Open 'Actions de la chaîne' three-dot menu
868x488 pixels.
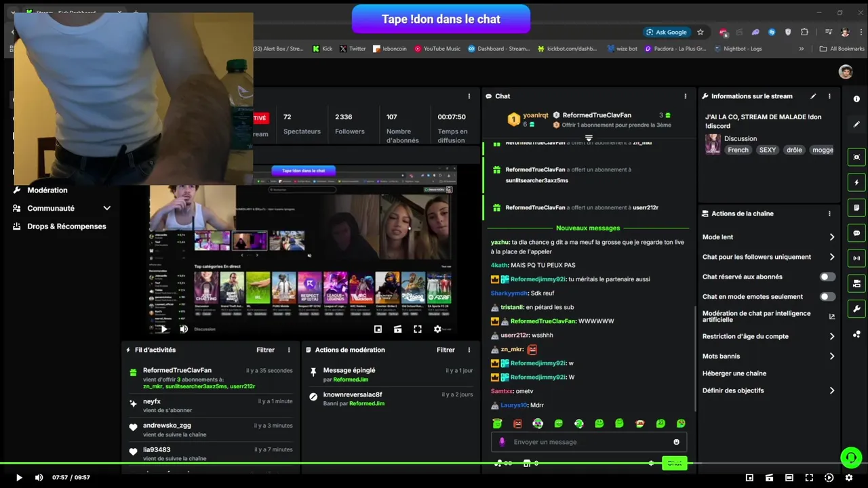click(829, 213)
